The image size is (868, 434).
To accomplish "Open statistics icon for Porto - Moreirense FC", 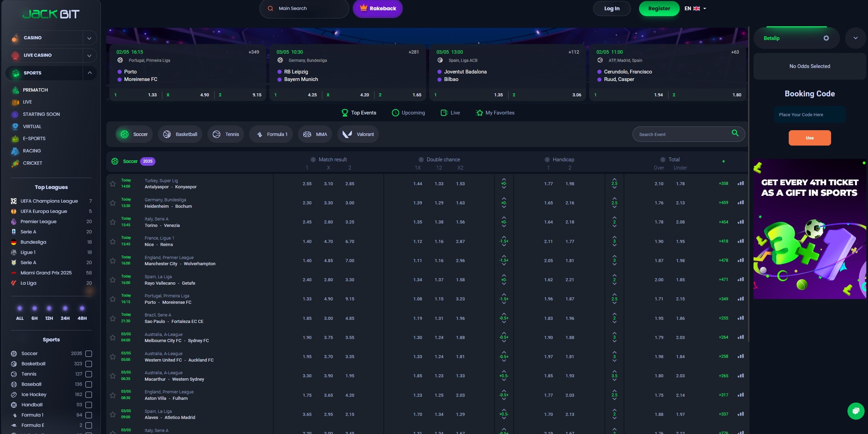I will (741, 299).
